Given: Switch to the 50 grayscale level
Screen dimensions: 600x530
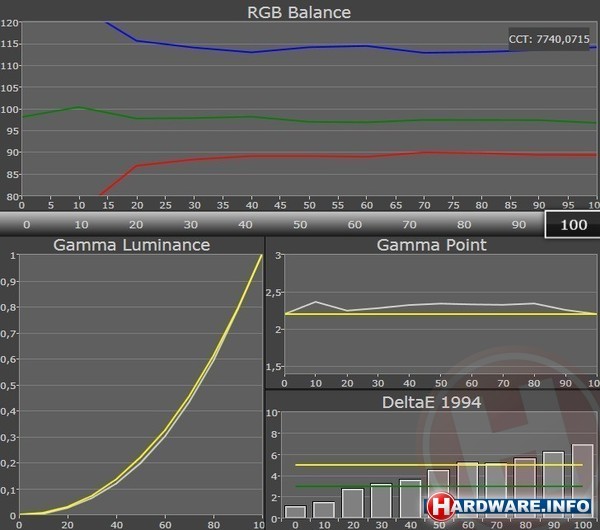Looking at the screenshot, I should click(x=299, y=225).
